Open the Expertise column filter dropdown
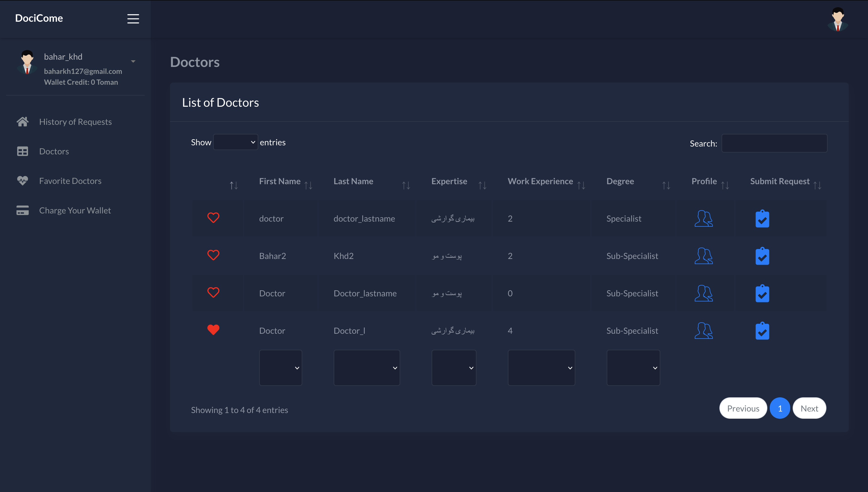Image resolution: width=868 pixels, height=492 pixels. 454,368
